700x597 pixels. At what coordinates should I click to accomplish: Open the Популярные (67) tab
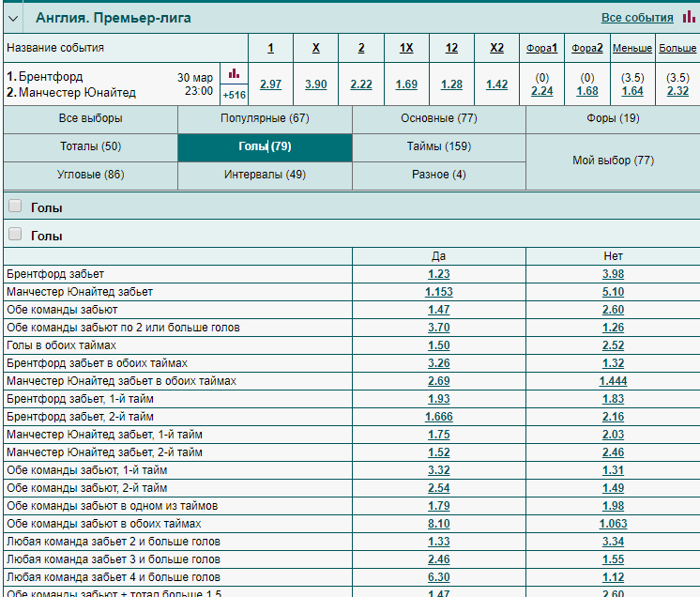[x=265, y=118]
